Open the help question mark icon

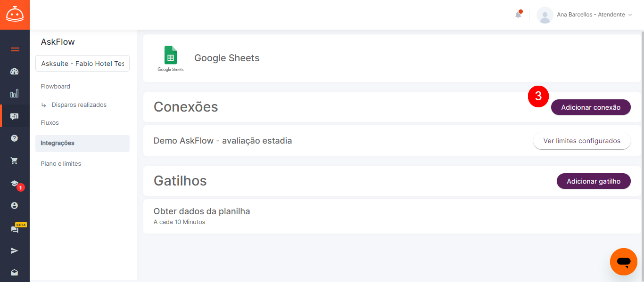[15, 138]
